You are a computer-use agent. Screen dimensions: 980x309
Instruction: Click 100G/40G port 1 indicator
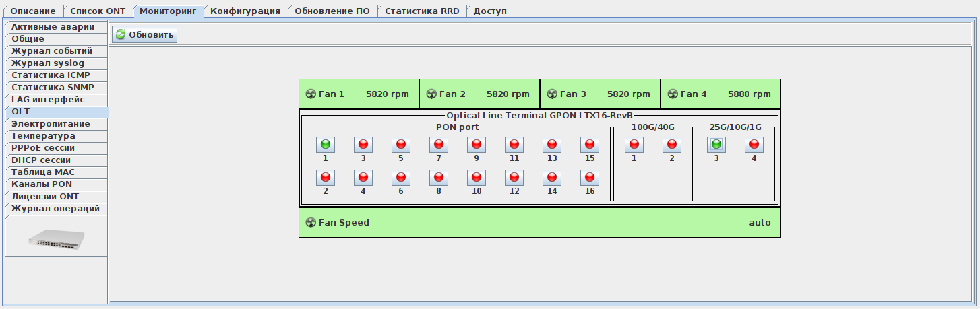click(x=634, y=144)
